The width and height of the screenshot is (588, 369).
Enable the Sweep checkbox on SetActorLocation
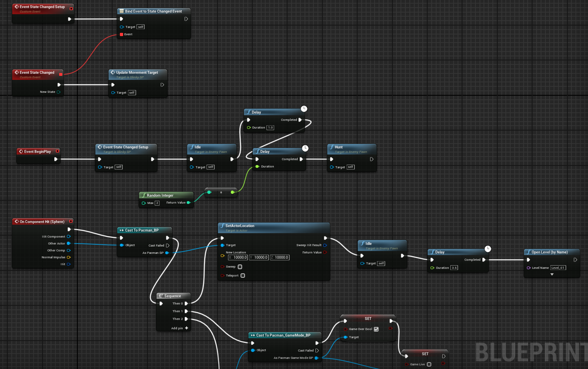point(239,267)
